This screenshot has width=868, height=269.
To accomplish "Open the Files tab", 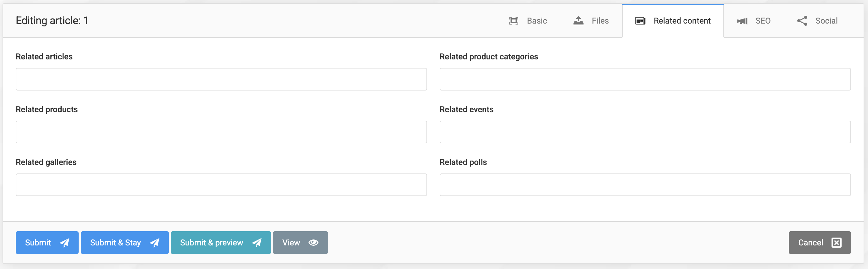I will [x=600, y=21].
